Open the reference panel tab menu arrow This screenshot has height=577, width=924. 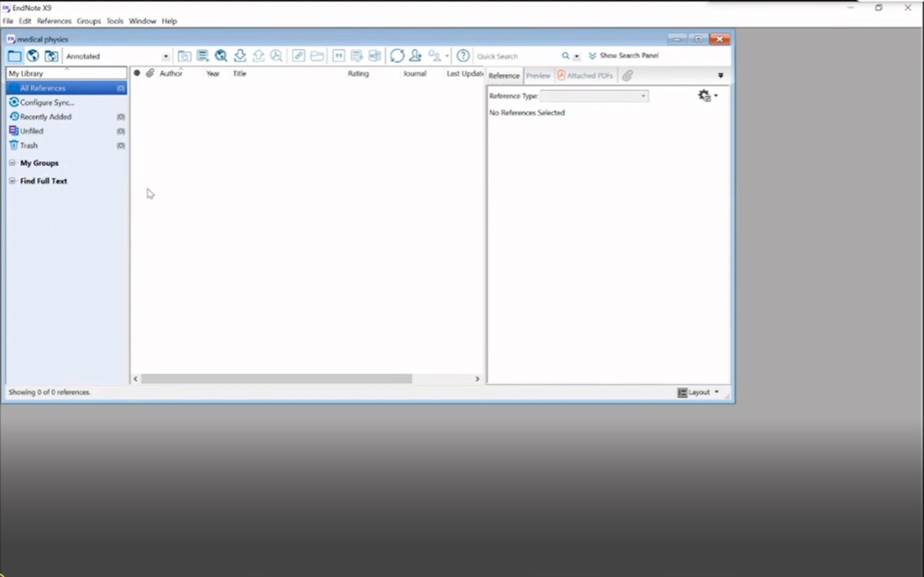point(721,76)
